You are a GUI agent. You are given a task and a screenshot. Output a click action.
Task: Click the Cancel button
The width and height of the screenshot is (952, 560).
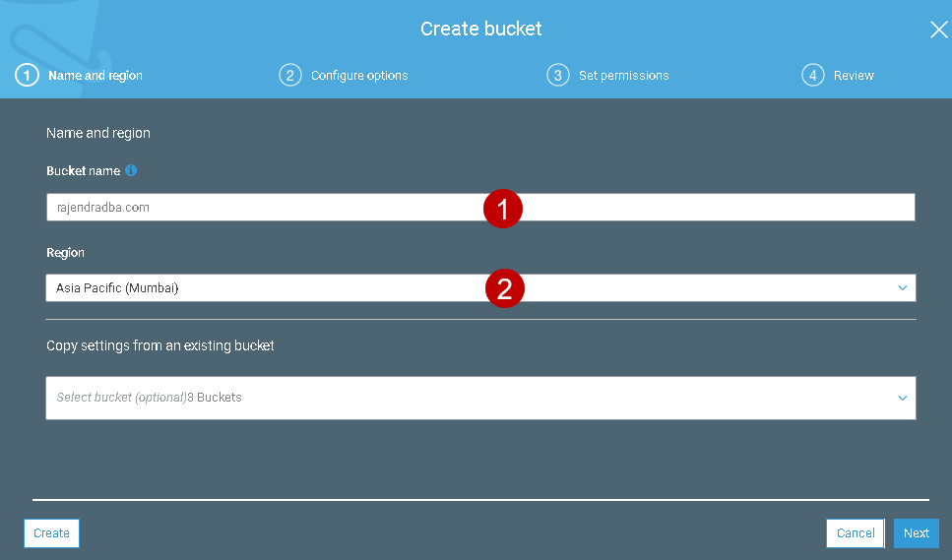[855, 533]
